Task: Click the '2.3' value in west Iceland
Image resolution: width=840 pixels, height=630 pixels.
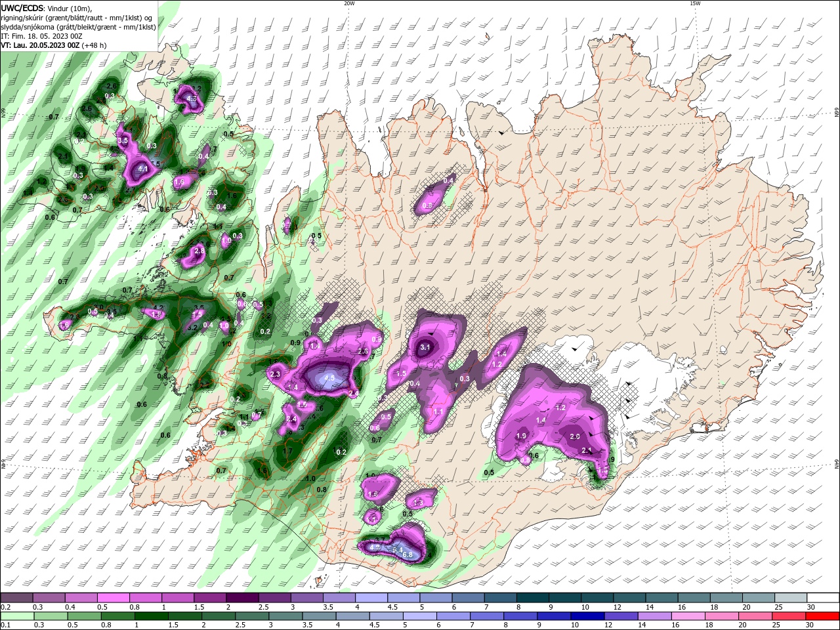Action: [275, 374]
